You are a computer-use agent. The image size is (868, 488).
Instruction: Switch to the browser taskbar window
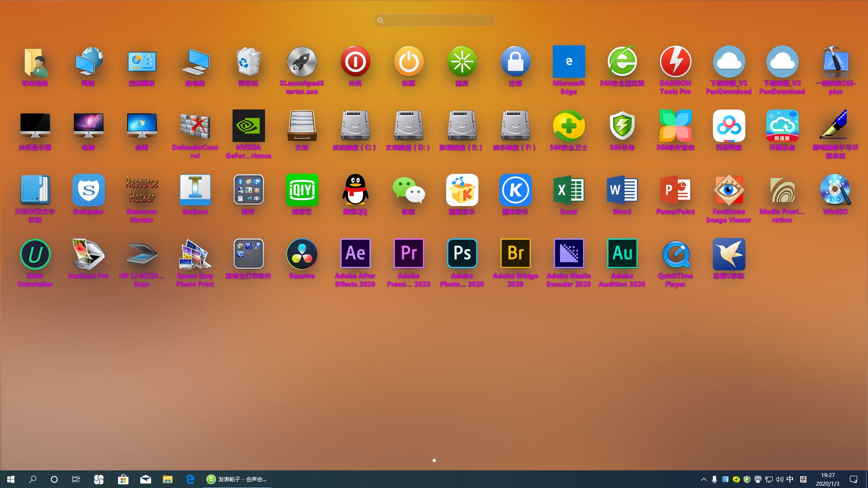(237, 479)
